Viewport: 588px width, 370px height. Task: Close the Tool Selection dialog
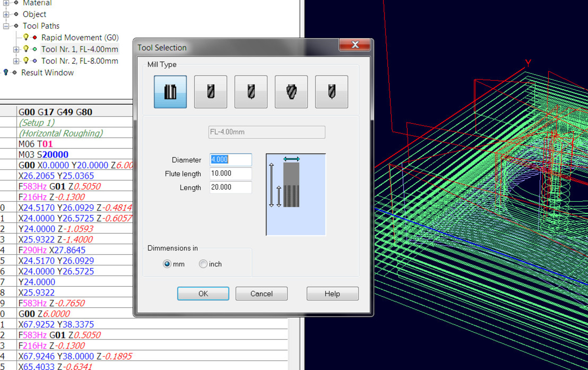355,45
